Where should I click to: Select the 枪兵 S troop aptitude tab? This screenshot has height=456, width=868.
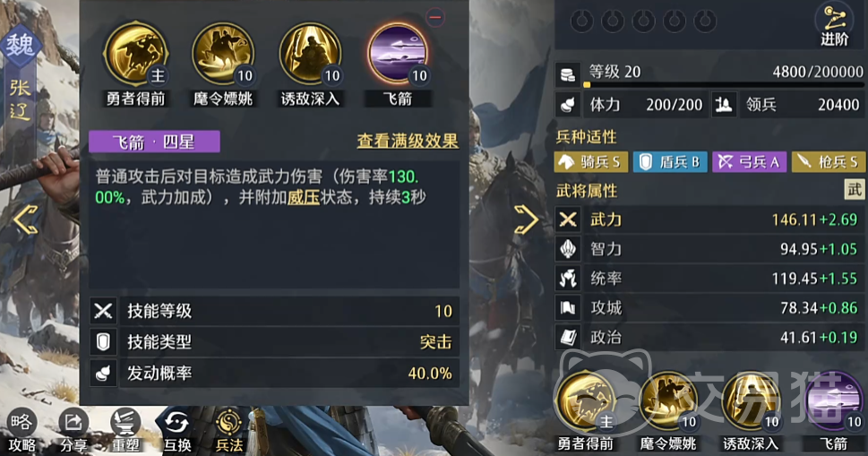[829, 161]
